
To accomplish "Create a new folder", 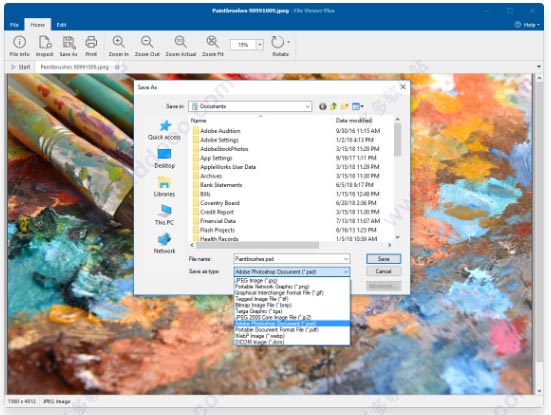I will 344,106.
